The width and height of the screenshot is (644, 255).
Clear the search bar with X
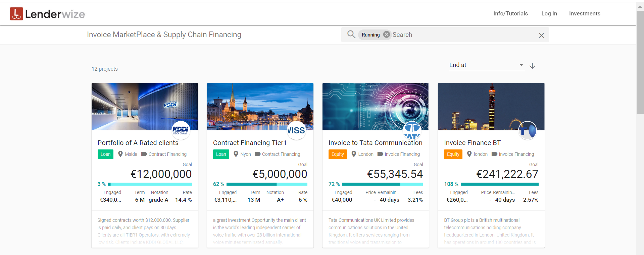click(x=541, y=35)
